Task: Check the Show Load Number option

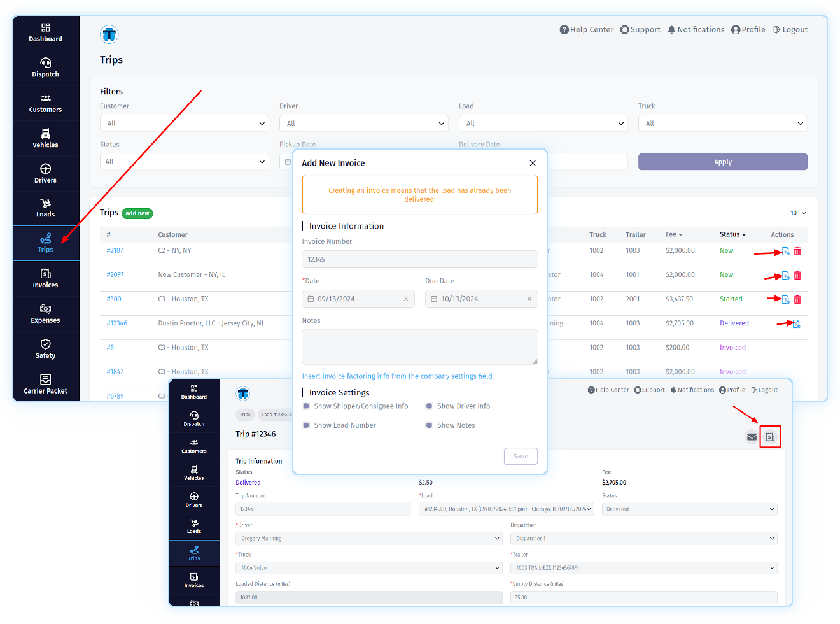Action: tap(306, 425)
